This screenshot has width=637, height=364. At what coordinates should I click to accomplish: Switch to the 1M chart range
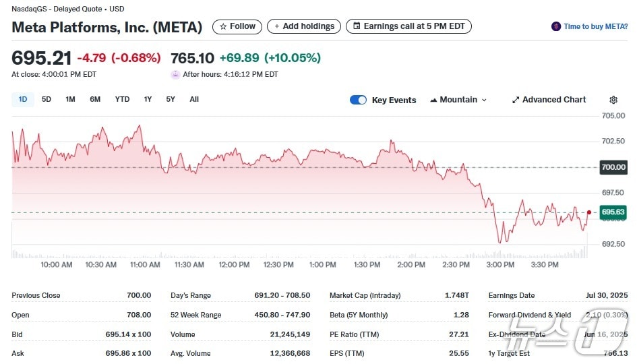(70, 99)
